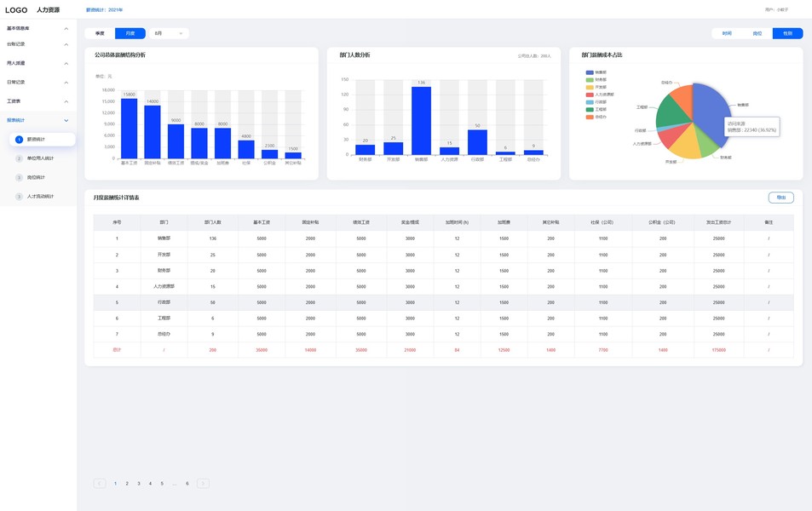This screenshot has height=511, width=812.
Task: Click the 月度薪酬统计详情表 heading
Action: (117, 198)
